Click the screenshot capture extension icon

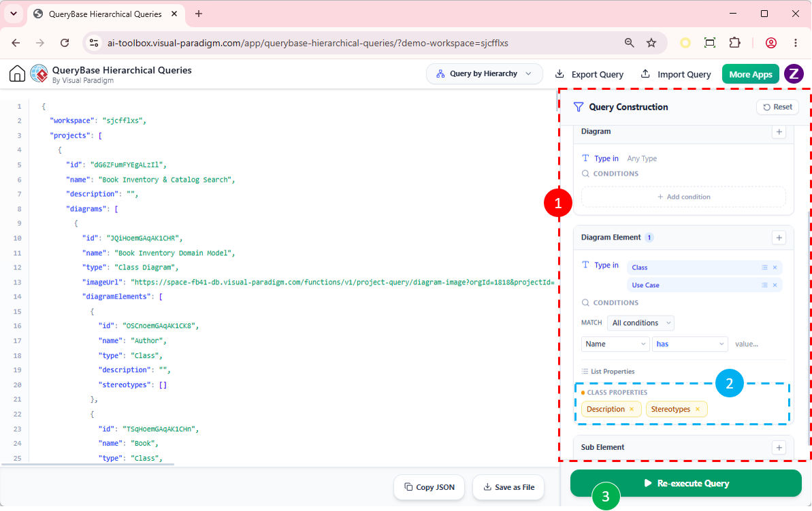(710, 43)
